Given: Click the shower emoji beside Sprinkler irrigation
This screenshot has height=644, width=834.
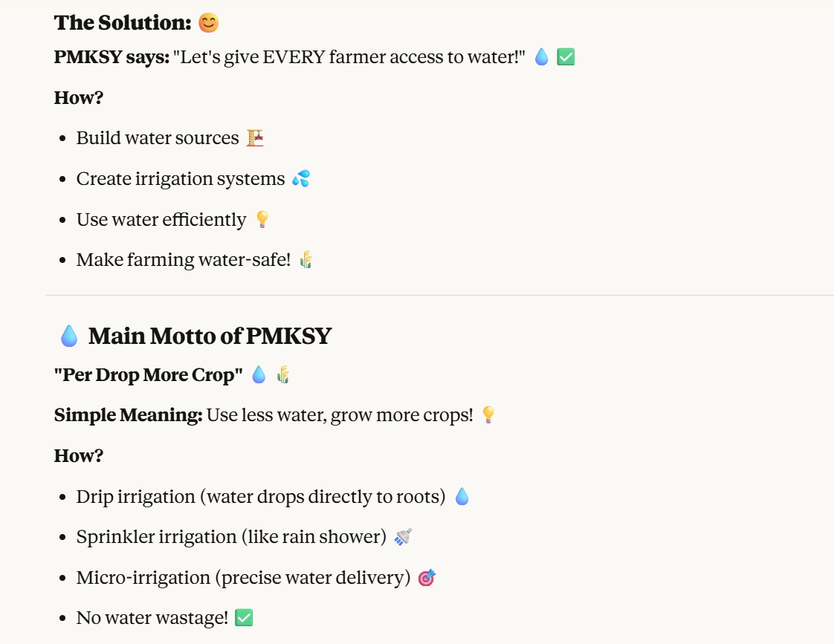Looking at the screenshot, I should [x=403, y=537].
